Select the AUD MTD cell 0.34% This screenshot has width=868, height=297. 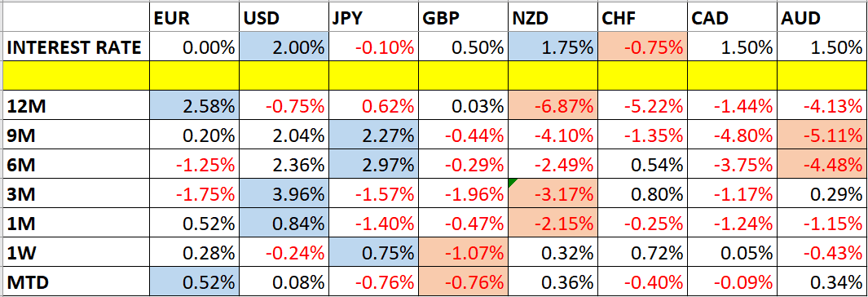coord(822,281)
